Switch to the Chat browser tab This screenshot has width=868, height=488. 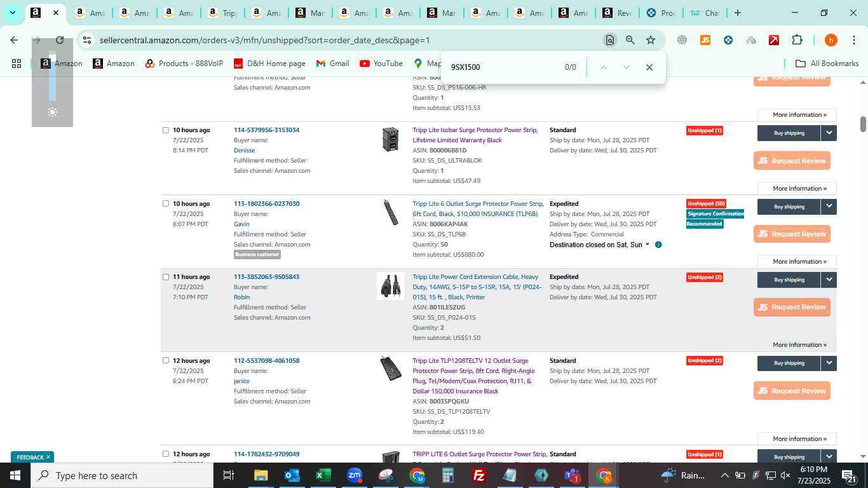tap(704, 13)
